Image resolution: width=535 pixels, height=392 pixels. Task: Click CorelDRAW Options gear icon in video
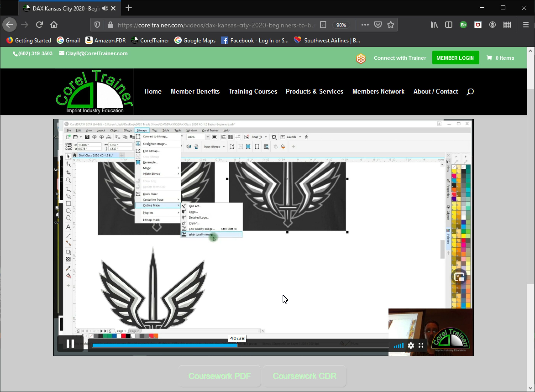(x=274, y=137)
